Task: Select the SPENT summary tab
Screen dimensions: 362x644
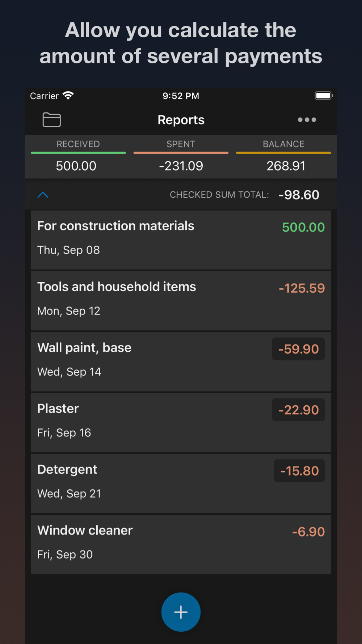Action: pos(181,156)
